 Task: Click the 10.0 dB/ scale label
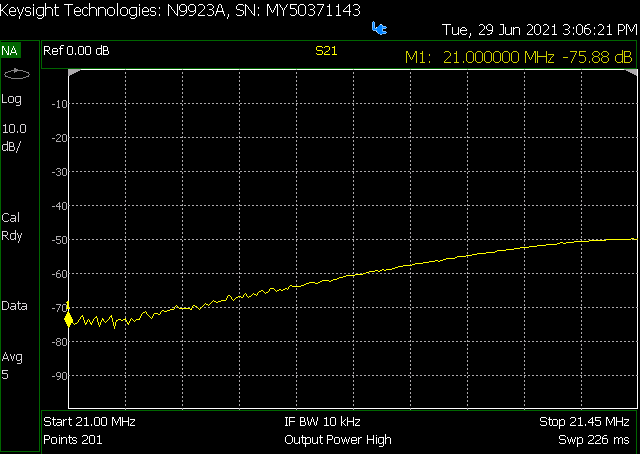(x=14, y=138)
